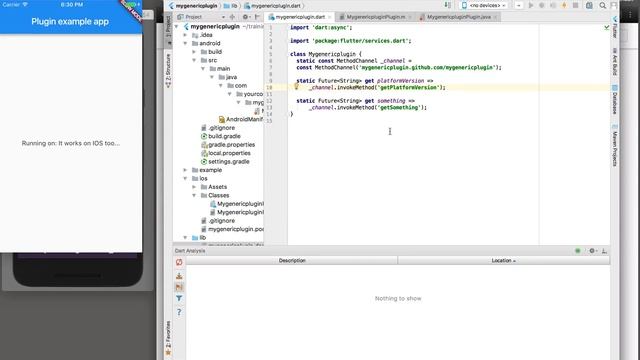640x360 pixels.
Task: Open the Favorites tool window side tab
Action: coord(168,338)
